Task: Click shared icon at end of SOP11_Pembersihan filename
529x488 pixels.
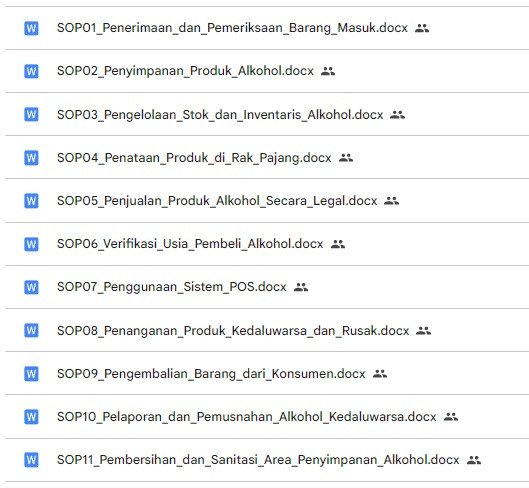Action: tap(474, 460)
